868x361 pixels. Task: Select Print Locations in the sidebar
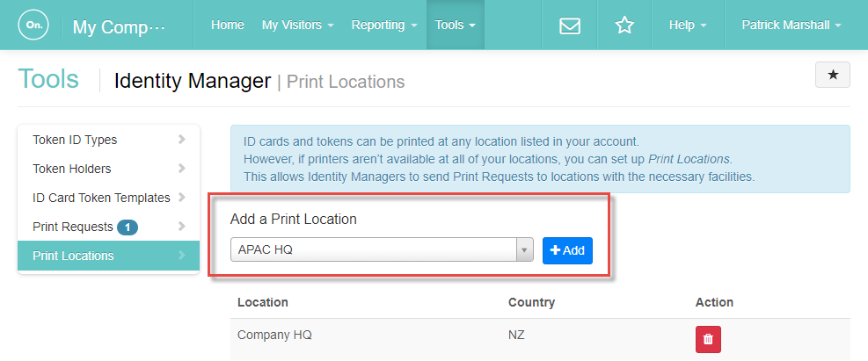(108, 256)
